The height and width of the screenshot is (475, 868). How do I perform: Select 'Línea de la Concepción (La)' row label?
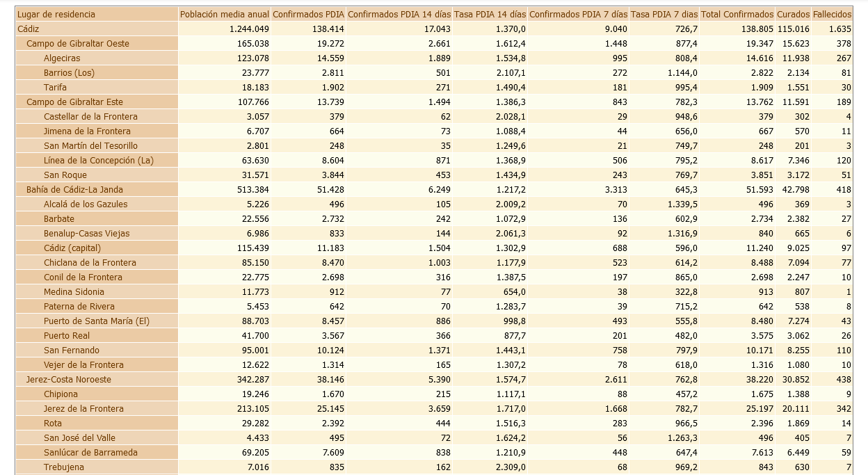point(98,160)
